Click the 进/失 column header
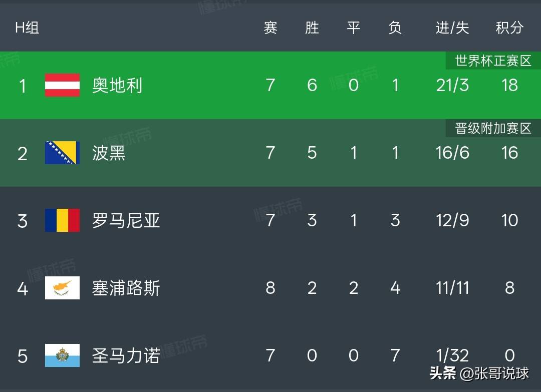Viewport: 541px width, 392px height. point(452,28)
